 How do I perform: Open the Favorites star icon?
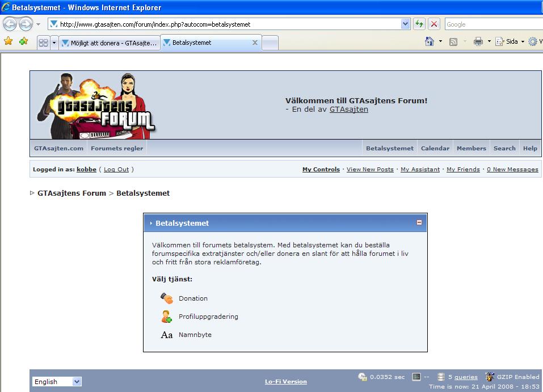(x=8, y=41)
